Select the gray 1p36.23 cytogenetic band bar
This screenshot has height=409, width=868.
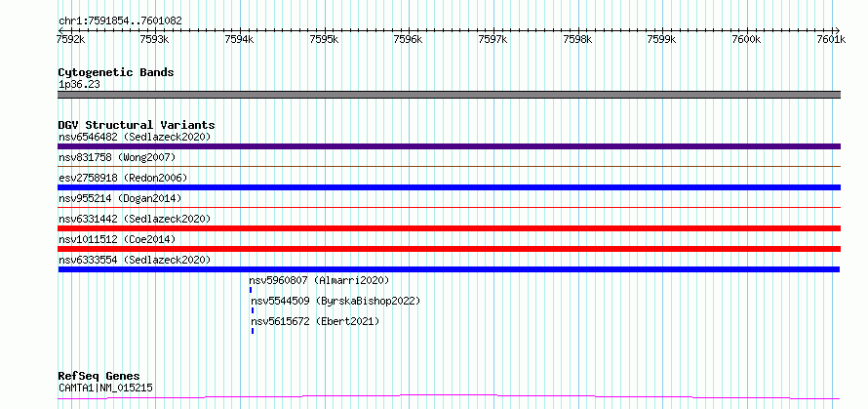coord(449,95)
